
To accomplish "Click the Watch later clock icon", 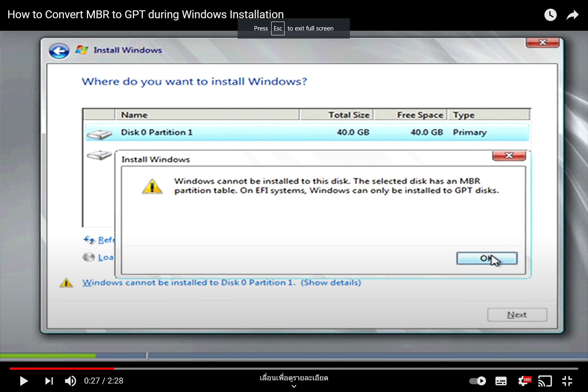I will tap(550, 15).
